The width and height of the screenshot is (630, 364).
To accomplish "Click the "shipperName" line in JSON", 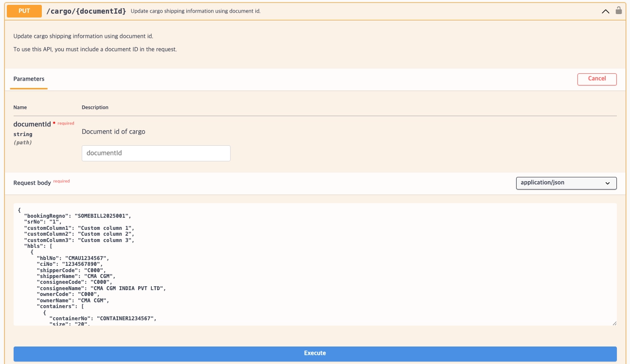I will coord(76,277).
